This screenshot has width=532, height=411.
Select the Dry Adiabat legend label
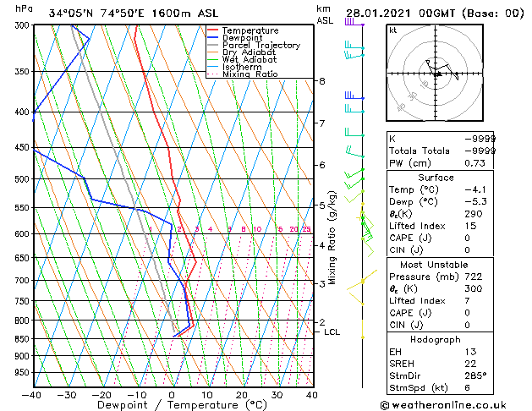[x=249, y=52]
